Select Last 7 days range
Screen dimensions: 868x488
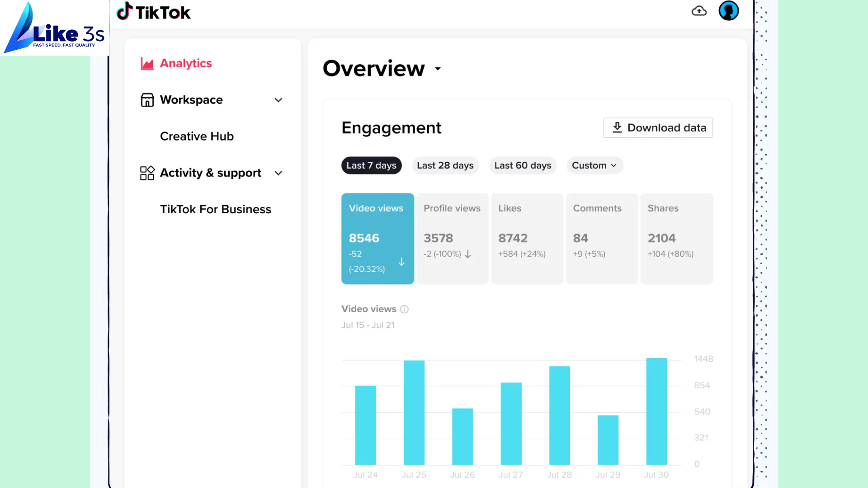(371, 165)
